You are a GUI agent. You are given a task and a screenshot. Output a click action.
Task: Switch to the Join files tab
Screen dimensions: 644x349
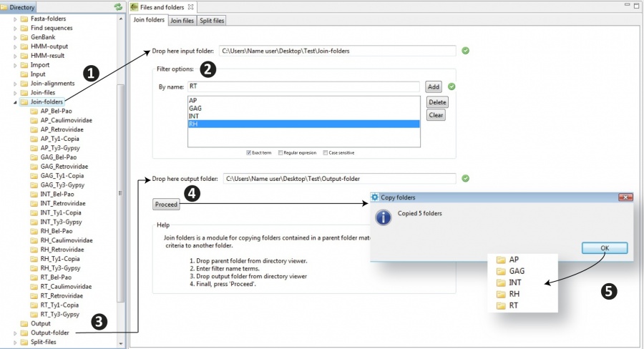coord(182,21)
